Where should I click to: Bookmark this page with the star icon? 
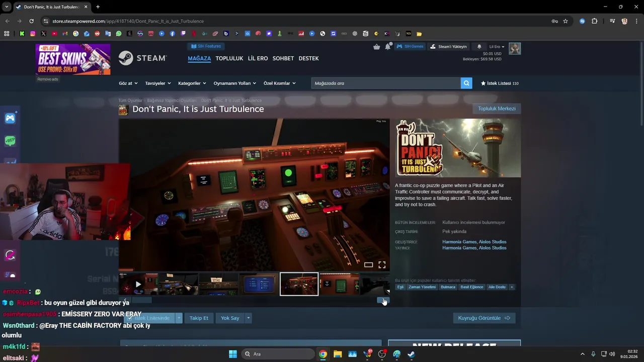(x=566, y=21)
